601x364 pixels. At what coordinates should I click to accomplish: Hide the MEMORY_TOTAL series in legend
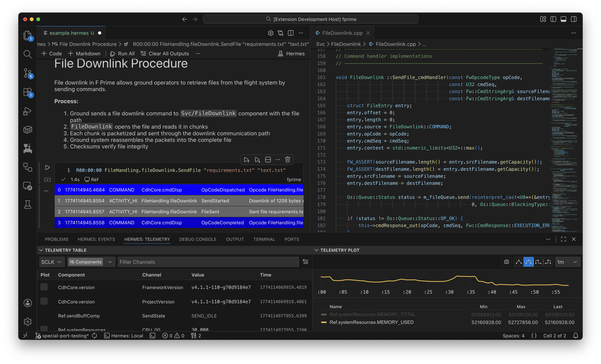372,314
